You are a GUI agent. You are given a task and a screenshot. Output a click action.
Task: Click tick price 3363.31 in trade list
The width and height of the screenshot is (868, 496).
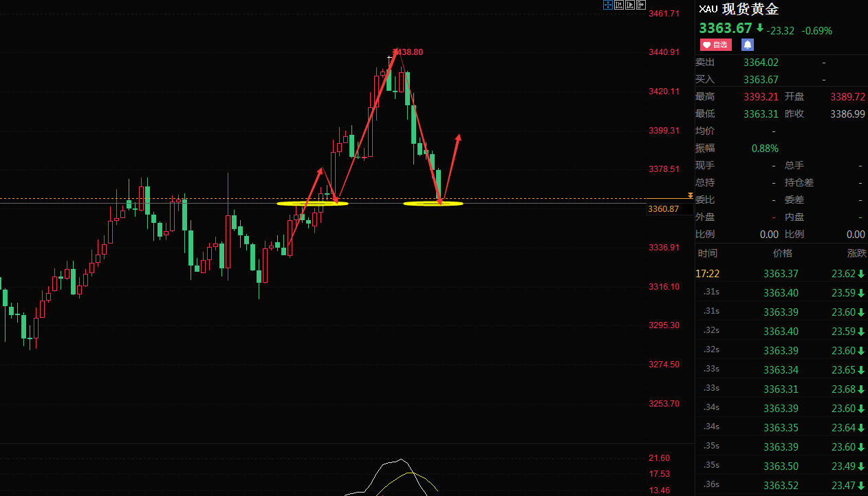[x=781, y=389]
